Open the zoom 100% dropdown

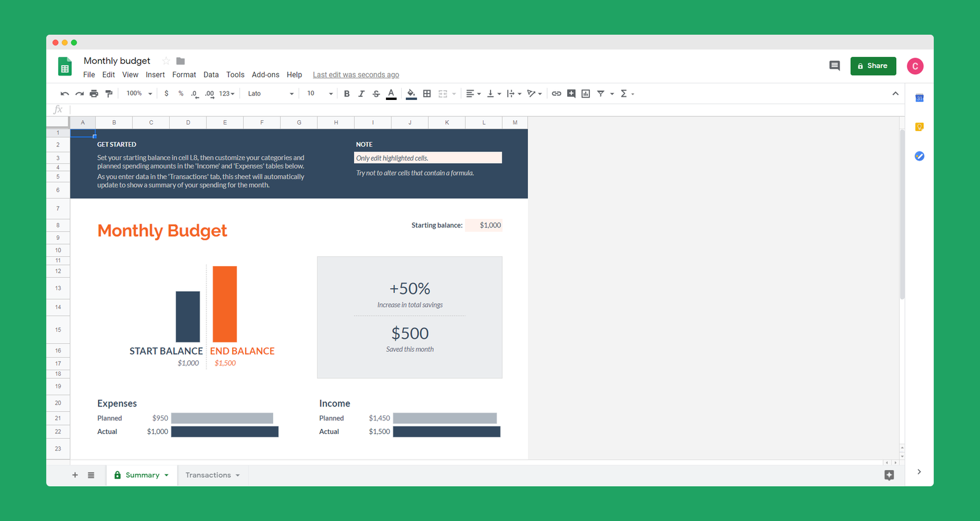click(139, 94)
